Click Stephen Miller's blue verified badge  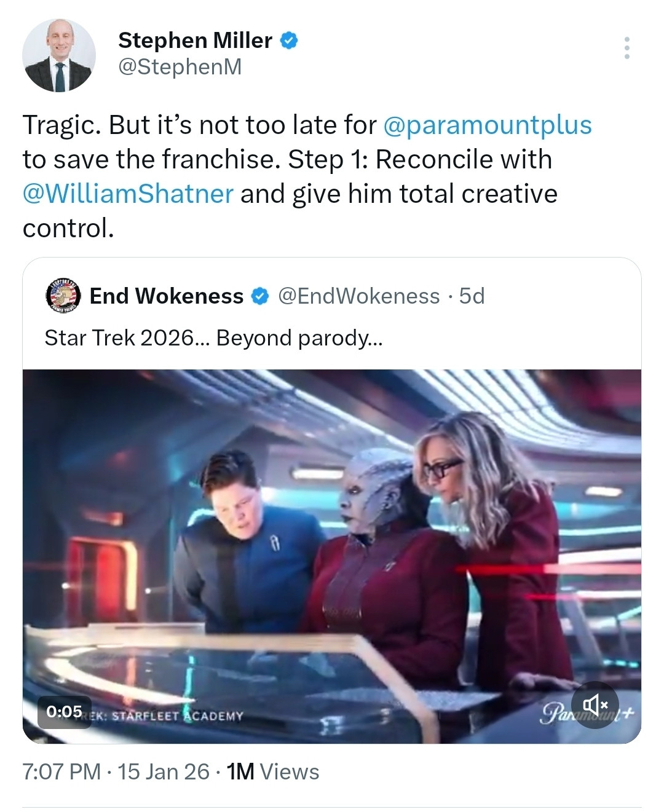289,41
